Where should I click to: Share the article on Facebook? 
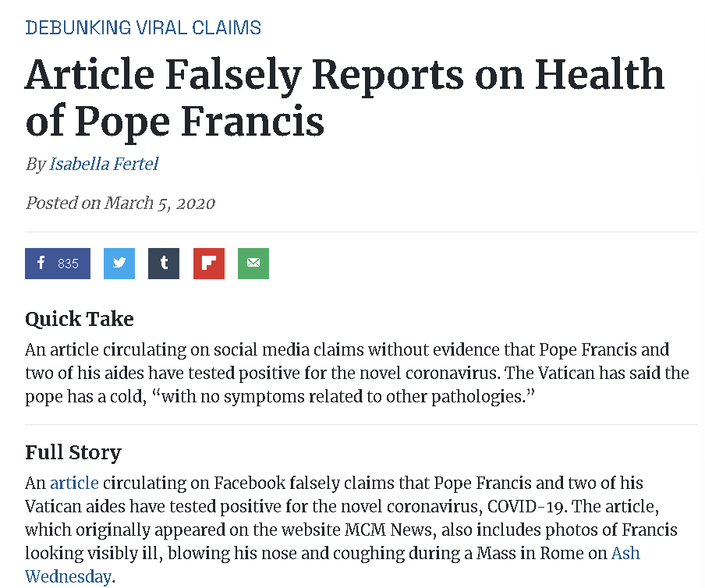[41, 264]
